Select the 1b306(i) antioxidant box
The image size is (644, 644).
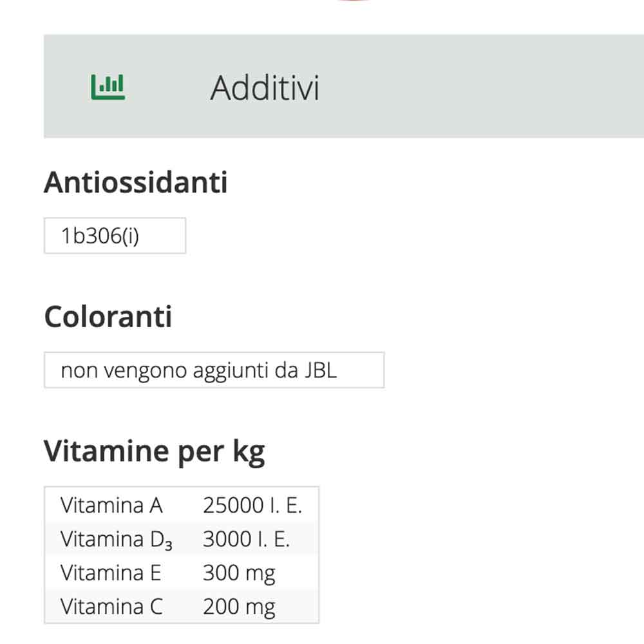[115, 236]
